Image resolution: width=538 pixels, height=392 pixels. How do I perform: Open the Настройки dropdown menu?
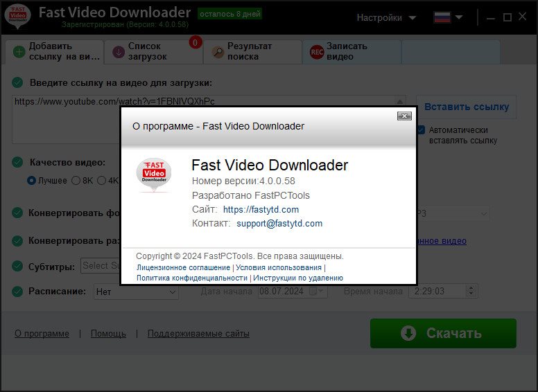(x=386, y=17)
